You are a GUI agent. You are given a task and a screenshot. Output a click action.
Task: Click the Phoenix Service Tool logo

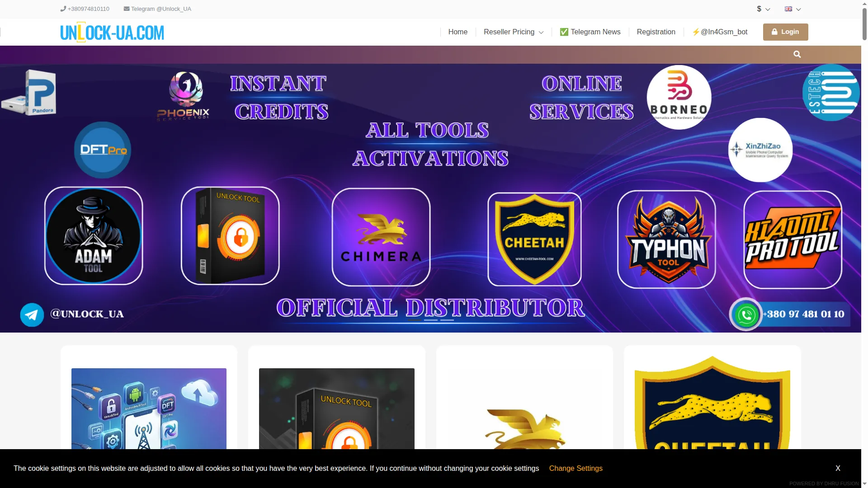pyautogui.click(x=184, y=96)
